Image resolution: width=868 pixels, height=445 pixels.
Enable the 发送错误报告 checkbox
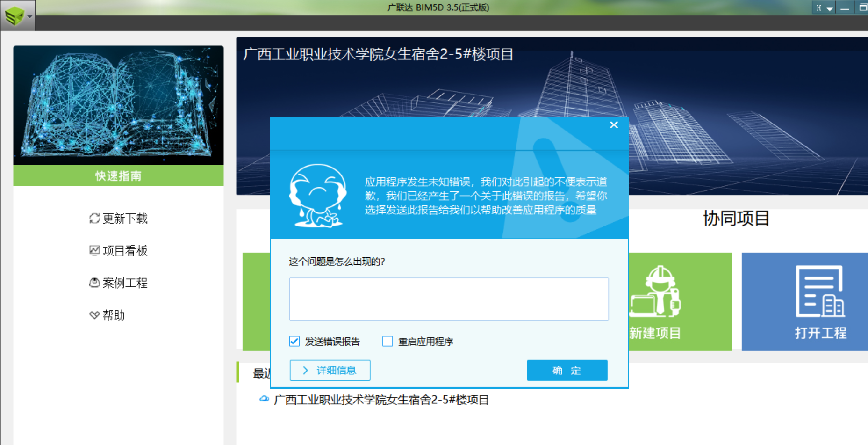[294, 341]
